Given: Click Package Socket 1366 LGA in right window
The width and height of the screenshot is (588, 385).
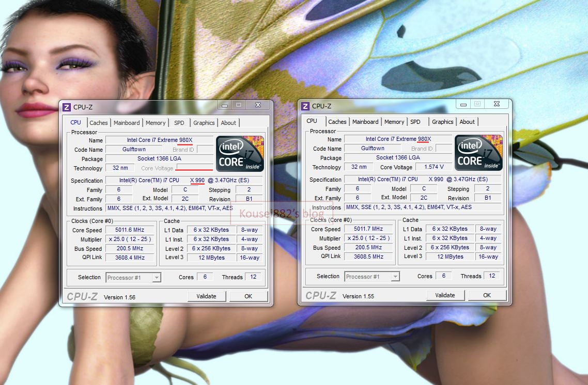Looking at the screenshot, I should click(x=398, y=157).
